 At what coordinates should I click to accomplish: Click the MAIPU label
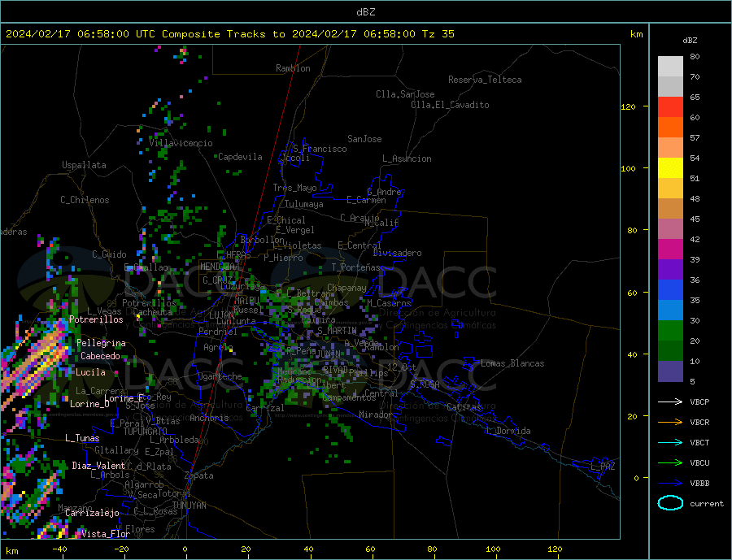point(247,301)
